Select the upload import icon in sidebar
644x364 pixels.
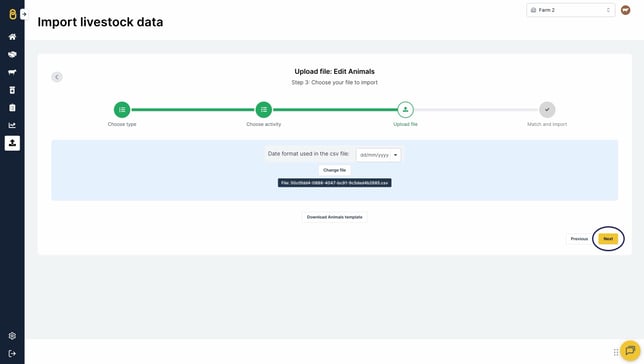(x=12, y=143)
